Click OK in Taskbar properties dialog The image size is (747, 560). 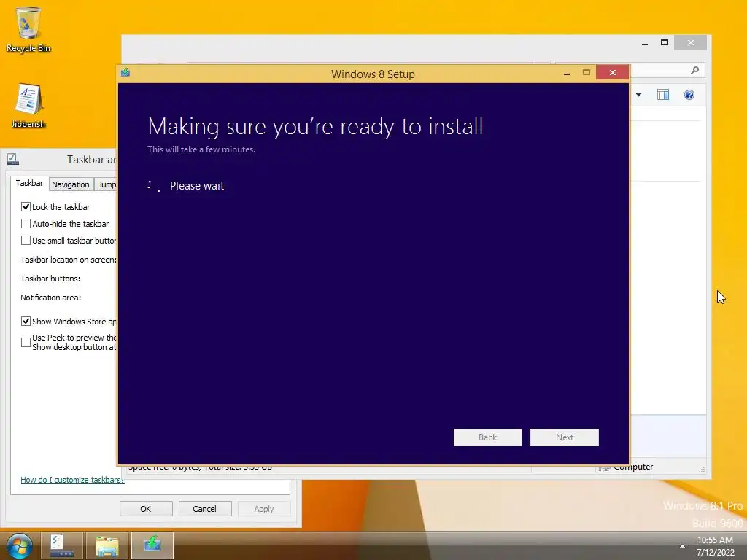pos(146,508)
